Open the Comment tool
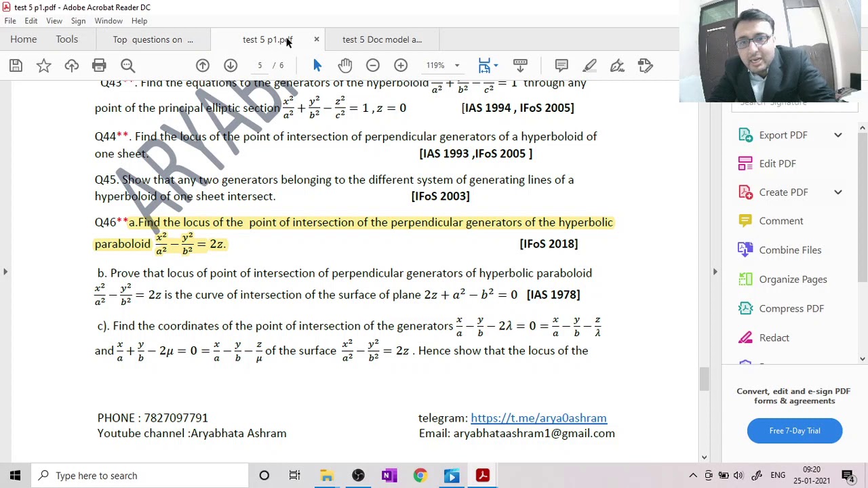 [781, 221]
